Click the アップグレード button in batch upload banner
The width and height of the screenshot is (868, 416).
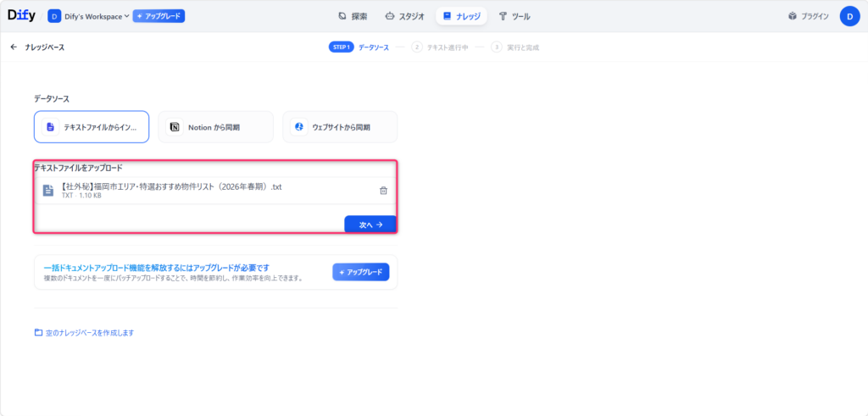(360, 272)
